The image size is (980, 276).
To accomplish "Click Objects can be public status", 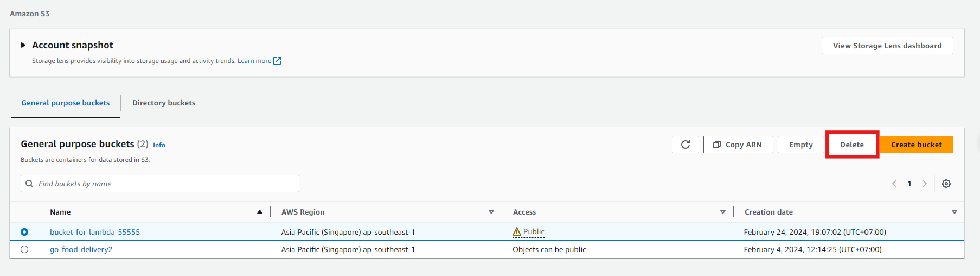I will pos(549,249).
